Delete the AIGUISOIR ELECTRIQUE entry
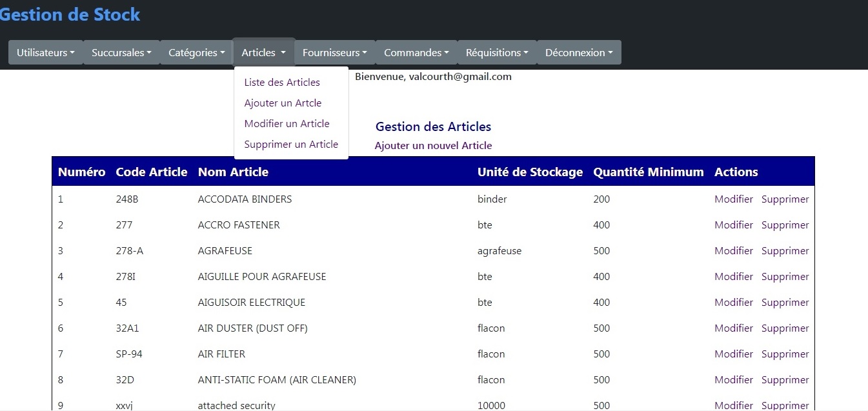 (x=785, y=303)
